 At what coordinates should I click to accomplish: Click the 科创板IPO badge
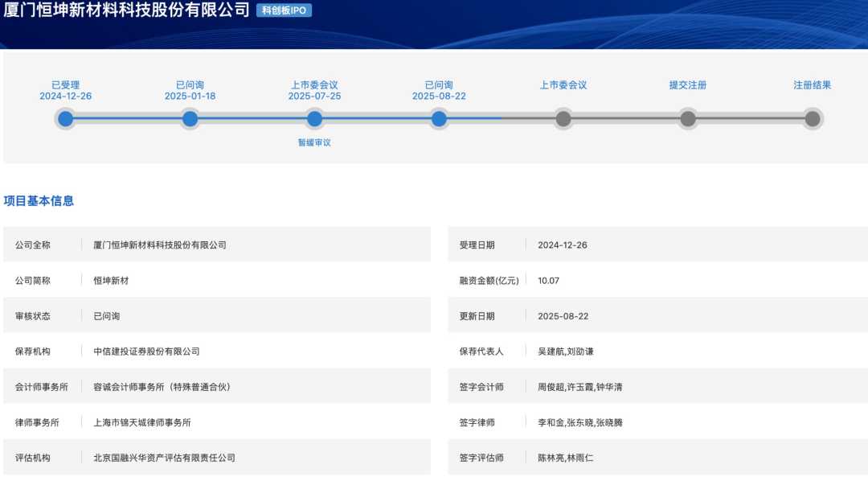pyautogui.click(x=284, y=10)
